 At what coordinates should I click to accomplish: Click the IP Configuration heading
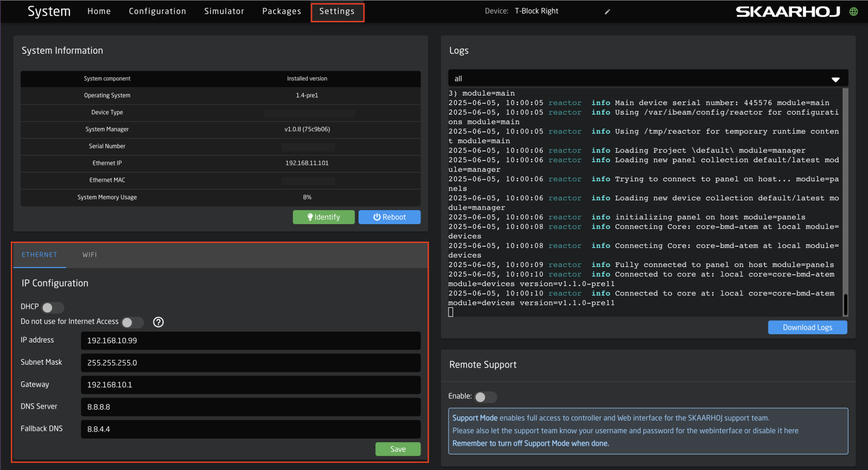[x=55, y=283]
